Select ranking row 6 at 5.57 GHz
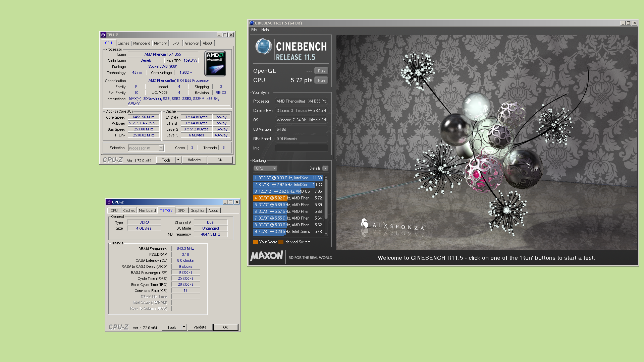The height and width of the screenshot is (362, 644). click(x=288, y=212)
